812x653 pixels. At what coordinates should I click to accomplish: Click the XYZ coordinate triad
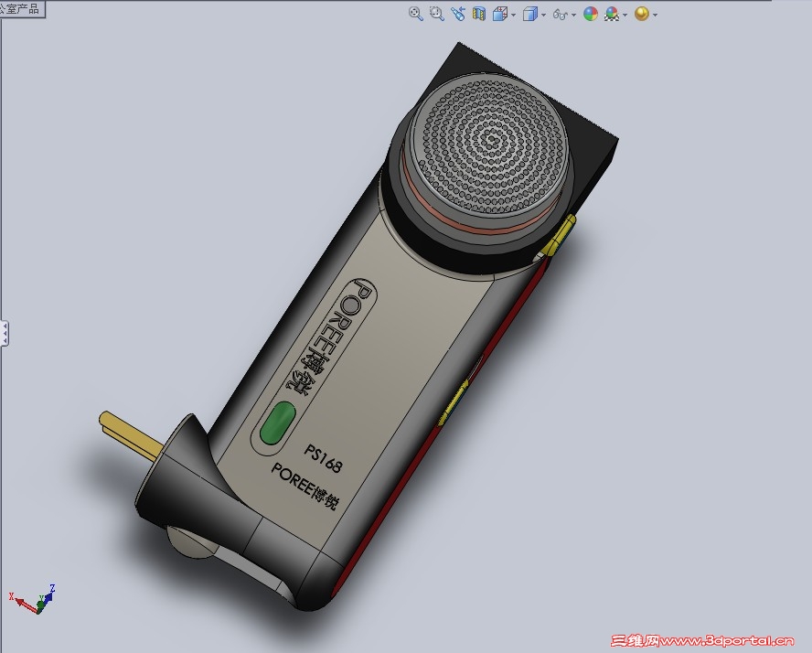tap(32, 600)
